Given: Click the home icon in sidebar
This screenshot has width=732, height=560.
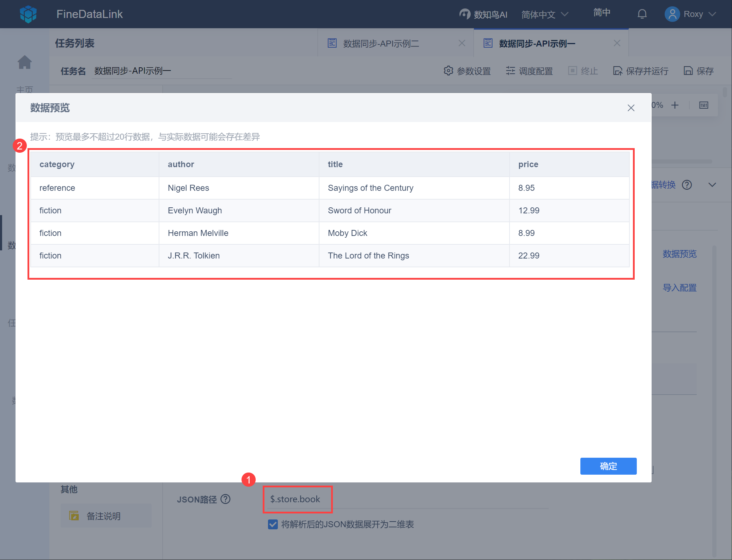Looking at the screenshot, I should (x=25, y=62).
